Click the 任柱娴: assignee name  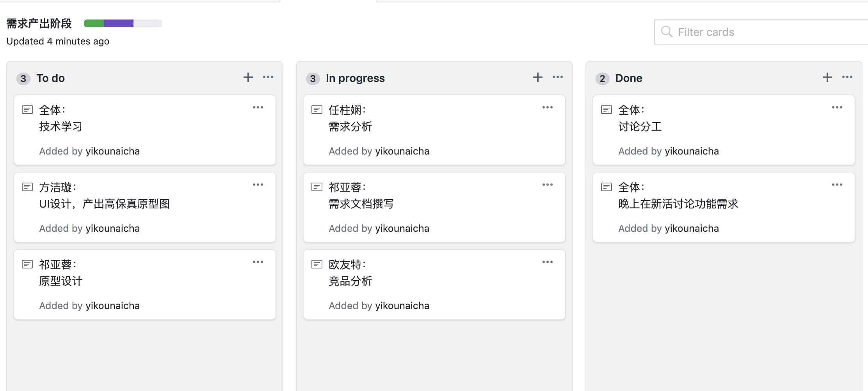pyautogui.click(x=347, y=110)
